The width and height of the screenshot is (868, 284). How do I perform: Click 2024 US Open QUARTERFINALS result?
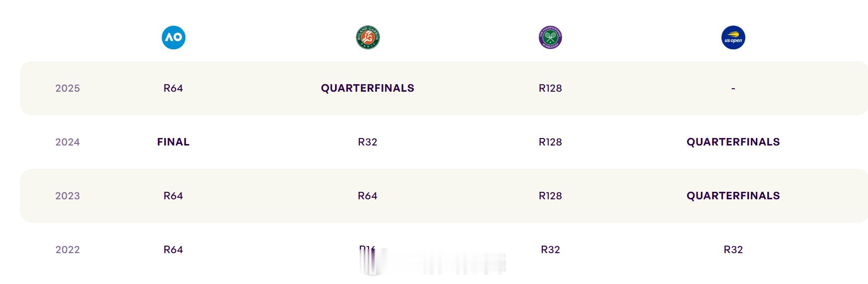coord(733,142)
